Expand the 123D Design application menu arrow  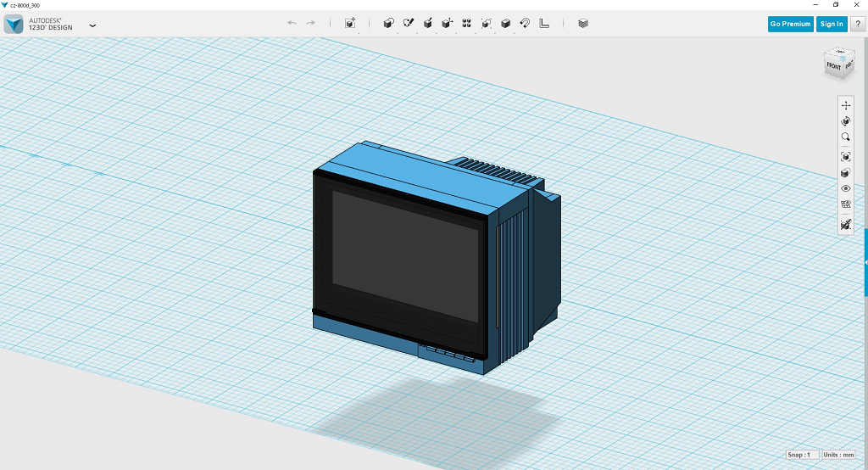(92, 25)
